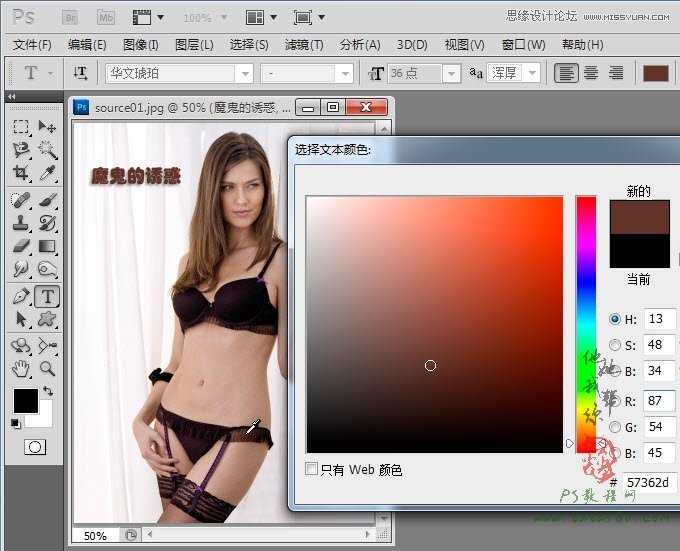Image resolution: width=680 pixels, height=551 pixels.
Task: Align text right
Action: click(x=615, y=73)
